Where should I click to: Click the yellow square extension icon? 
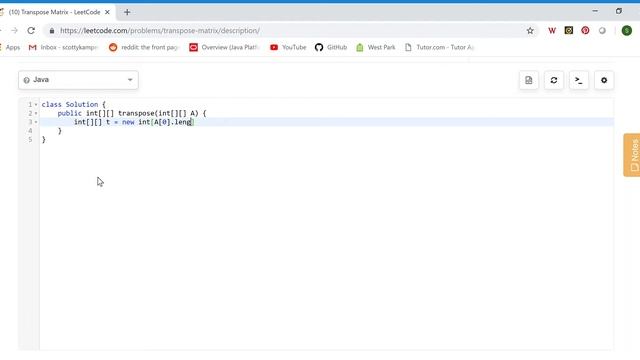pyautogui.click(x=569, y=30)
